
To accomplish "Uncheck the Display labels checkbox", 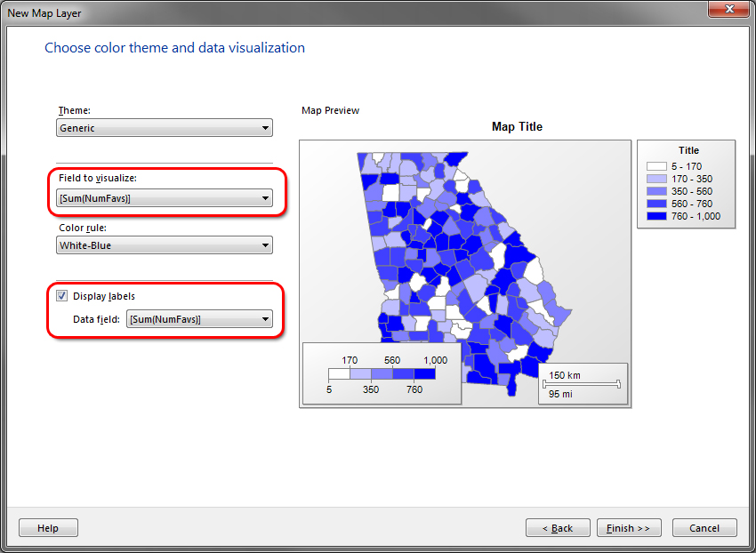I will (62, 296).
